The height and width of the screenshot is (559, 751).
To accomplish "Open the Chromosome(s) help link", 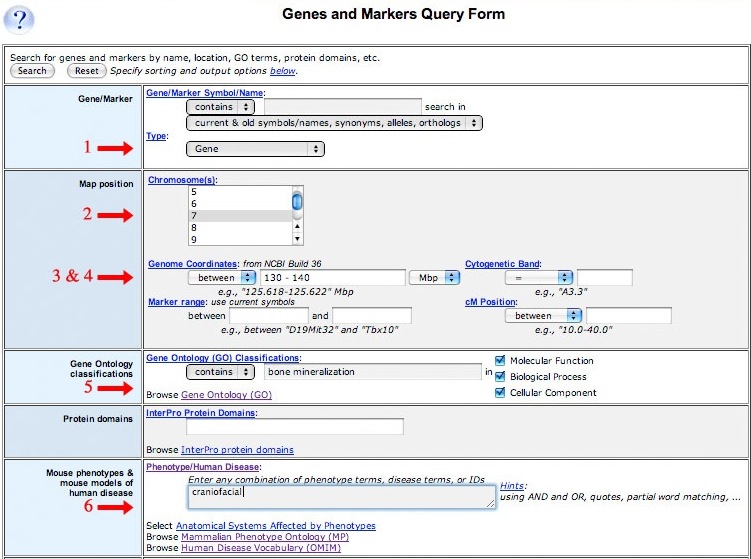I will point(182,180).
